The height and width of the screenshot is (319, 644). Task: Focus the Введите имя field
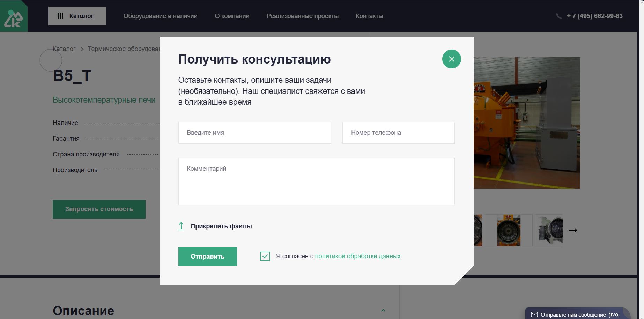click(255, 133)
